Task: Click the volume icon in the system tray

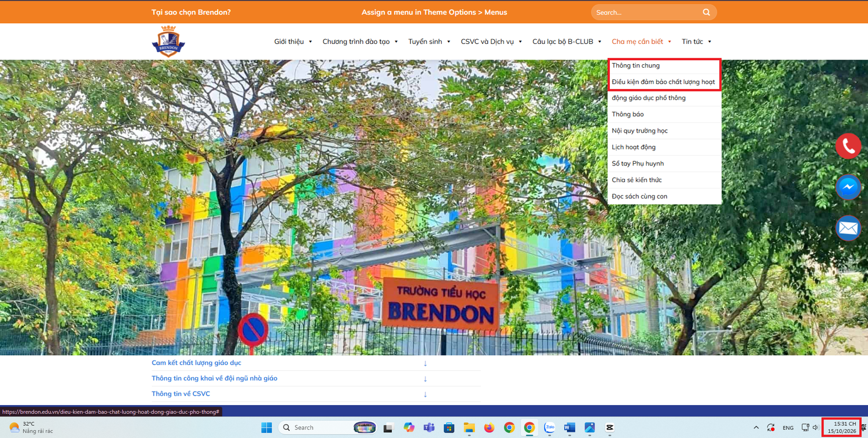Action: pos(815,428)
